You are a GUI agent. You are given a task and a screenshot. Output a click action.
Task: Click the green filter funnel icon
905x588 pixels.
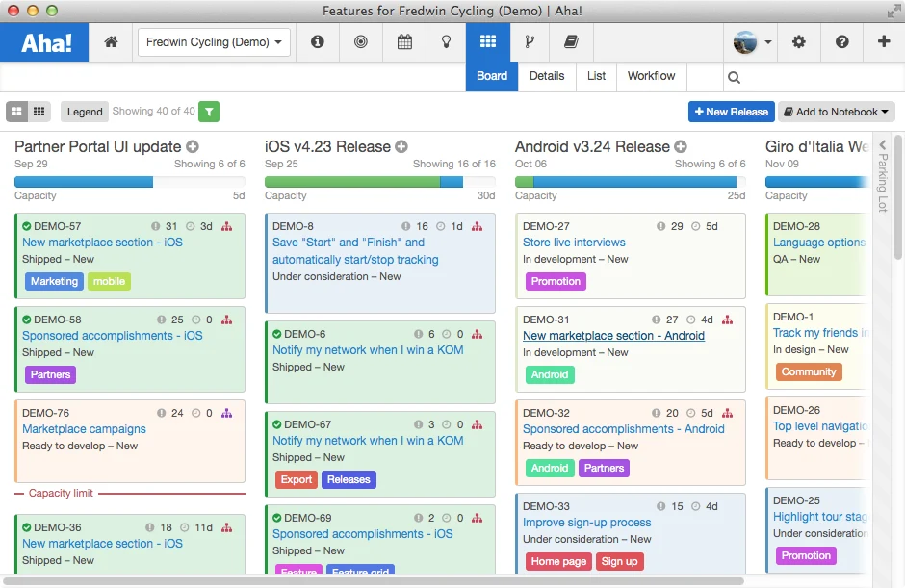209,112
